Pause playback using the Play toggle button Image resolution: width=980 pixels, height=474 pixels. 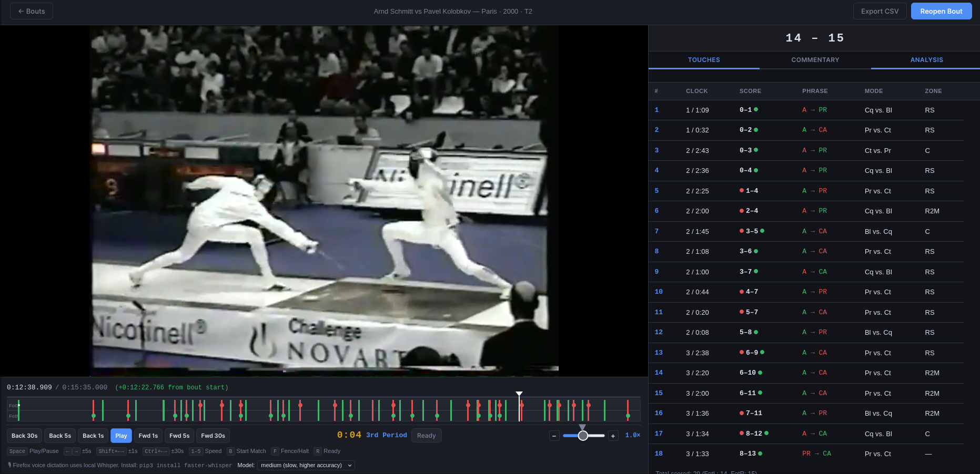(121, 436)
